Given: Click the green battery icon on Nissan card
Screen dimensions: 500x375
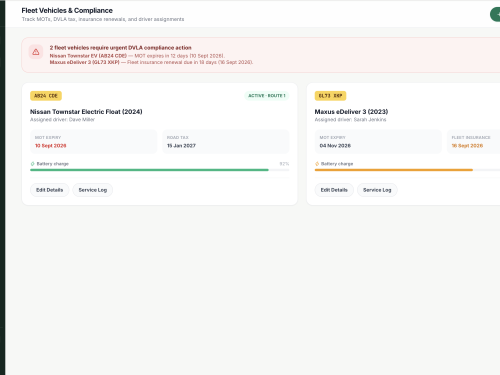Looking at the screenshot, I should [33, 164].
